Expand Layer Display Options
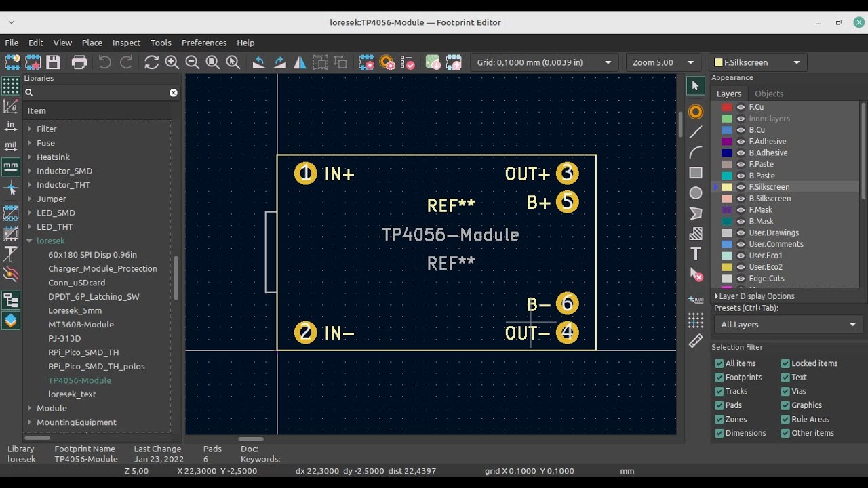 click(754, 296)
